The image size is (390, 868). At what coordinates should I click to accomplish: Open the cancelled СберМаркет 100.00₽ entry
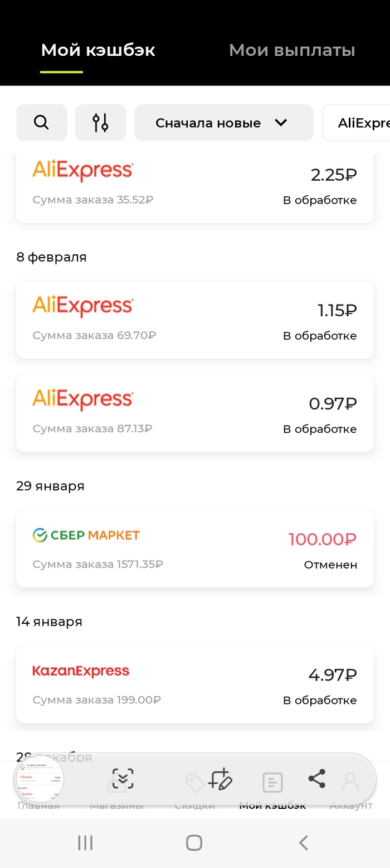click(194, 548)
